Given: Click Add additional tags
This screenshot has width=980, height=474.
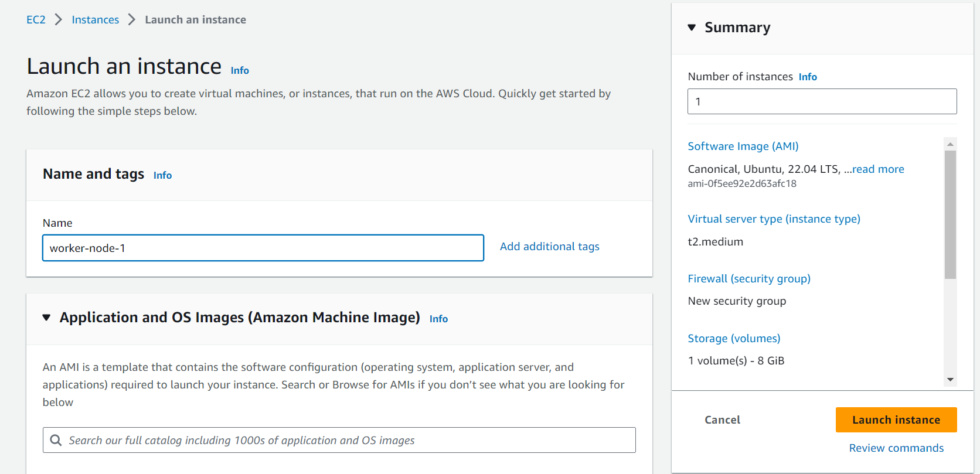Looking at the screenshot, I should point(549,247).
